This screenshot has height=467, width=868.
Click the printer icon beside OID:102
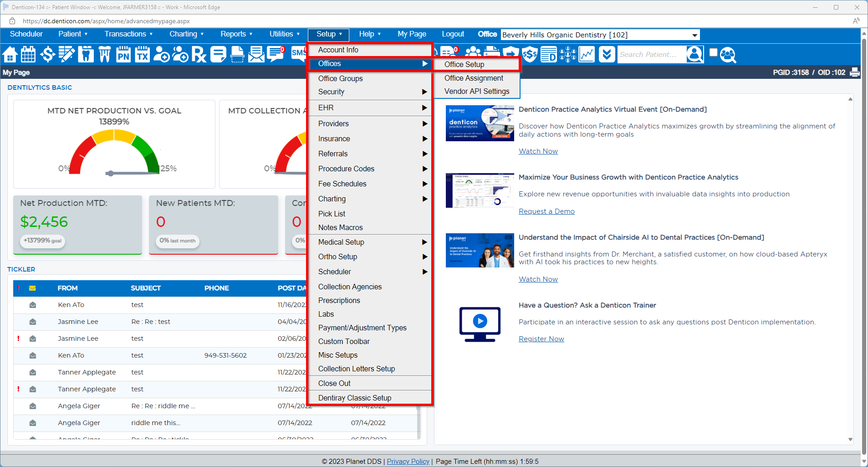click(855, 72)
